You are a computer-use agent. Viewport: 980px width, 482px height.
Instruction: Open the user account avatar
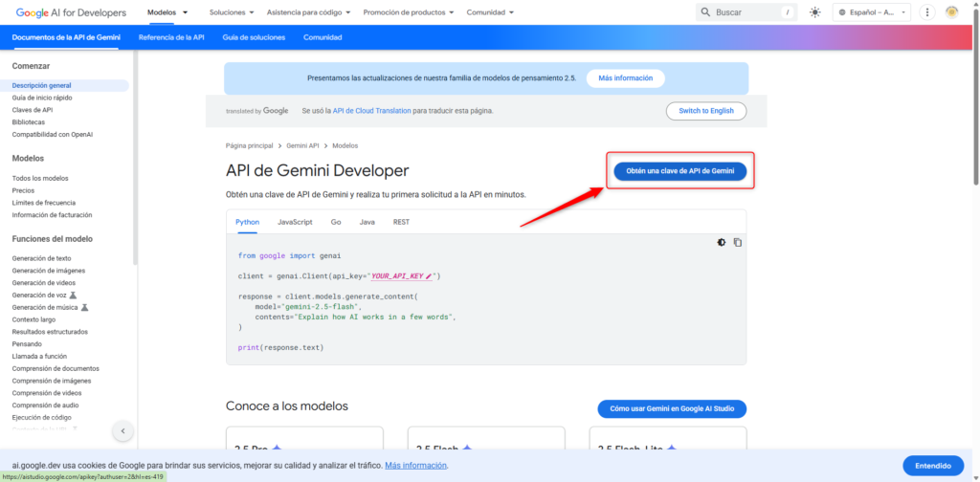[952, 12]
